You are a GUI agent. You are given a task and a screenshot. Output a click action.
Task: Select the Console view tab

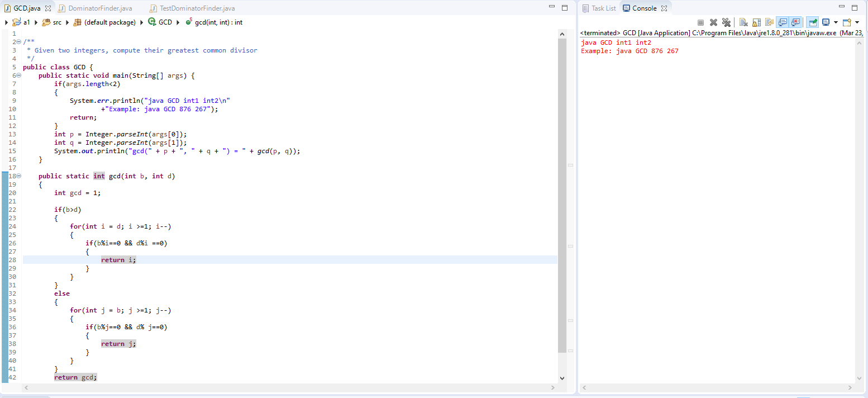[x=645, y=8]
